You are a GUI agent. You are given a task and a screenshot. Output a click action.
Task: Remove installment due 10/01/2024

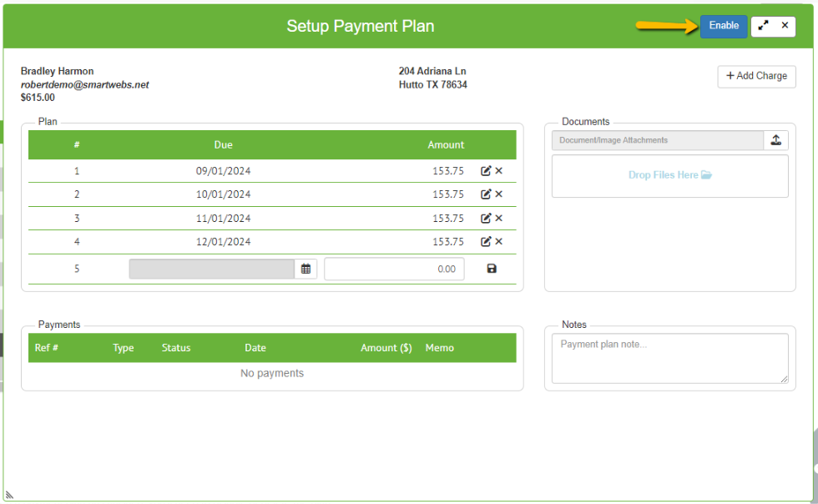click(x=499, y=194)
